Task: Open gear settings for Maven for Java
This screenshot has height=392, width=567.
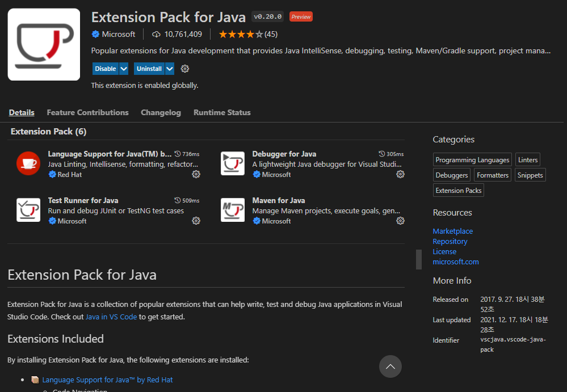Action: (400, 221)
